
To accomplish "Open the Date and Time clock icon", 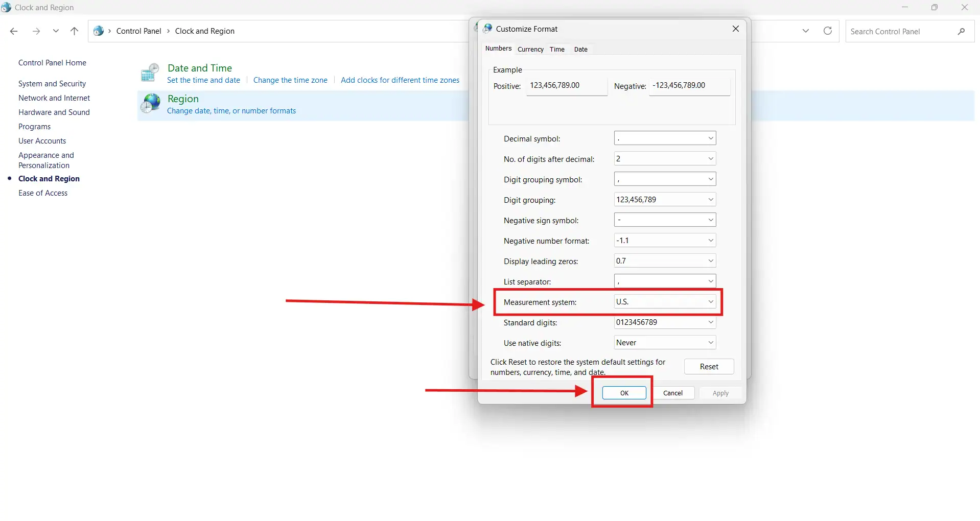I will [150, 73].
